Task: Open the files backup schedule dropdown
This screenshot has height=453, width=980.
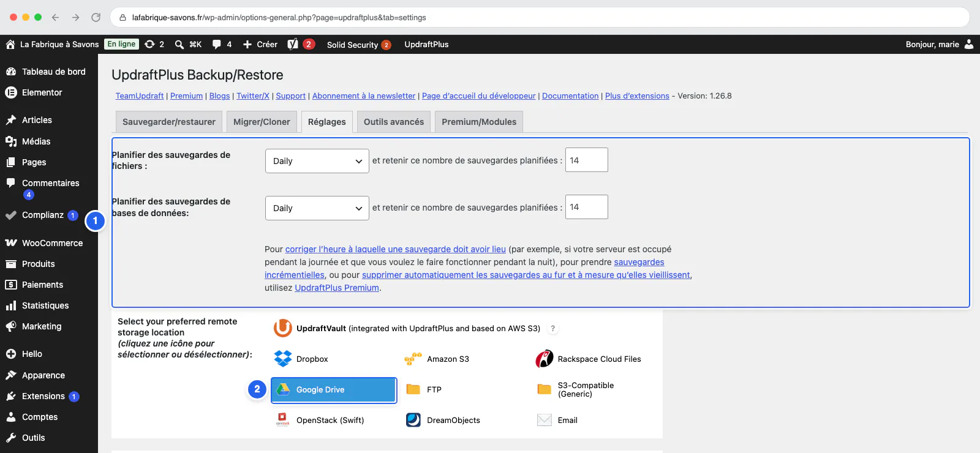Action: (x=317, y=161)
